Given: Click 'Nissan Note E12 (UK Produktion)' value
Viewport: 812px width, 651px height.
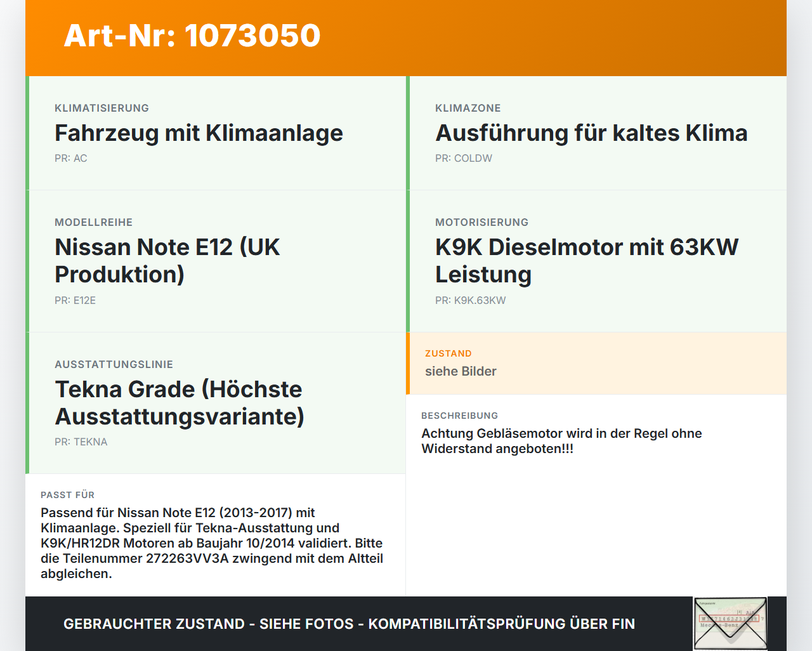Looking at the screenshot, I should coord(167,261).
